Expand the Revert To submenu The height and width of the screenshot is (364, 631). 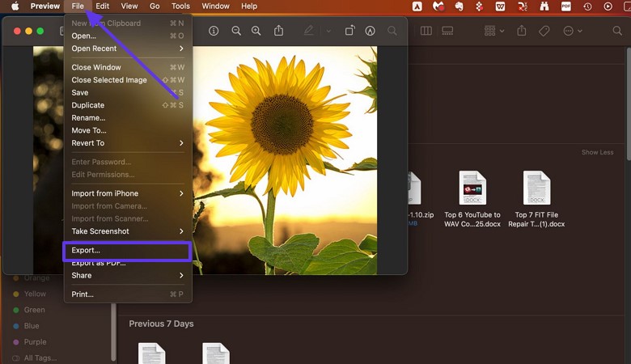coord(128,143)
